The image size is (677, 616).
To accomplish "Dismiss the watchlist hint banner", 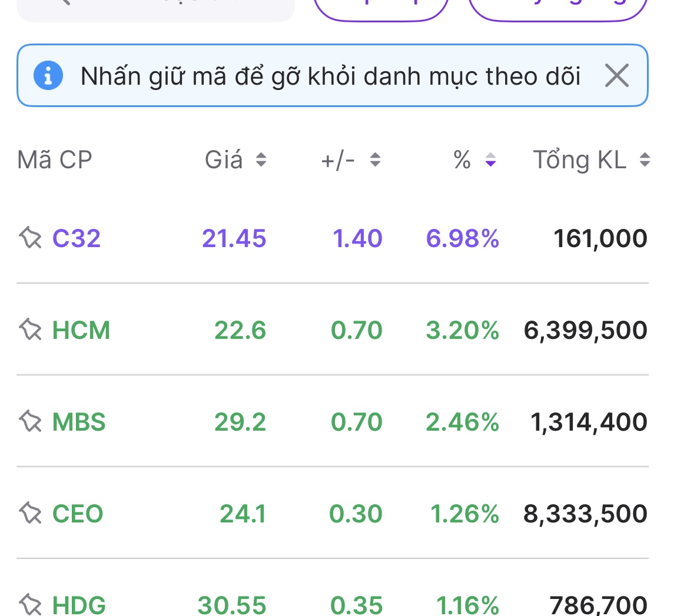I will pyautogui.click(x=617, y=76).
